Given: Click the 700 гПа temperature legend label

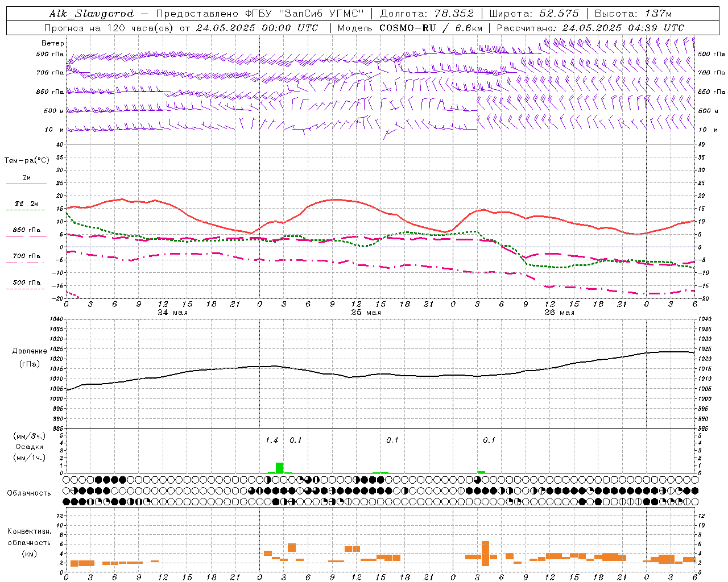Looking at the screenshot, I should click(27, 256).
